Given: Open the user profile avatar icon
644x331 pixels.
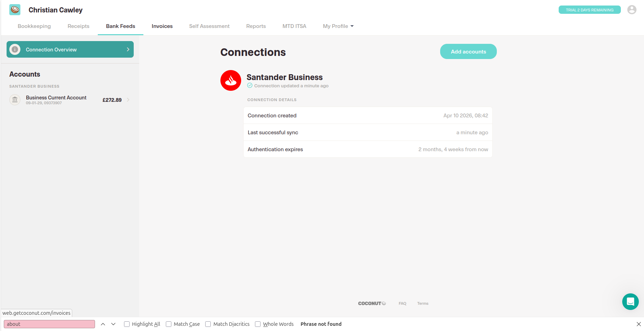Looking at the screenshot, I should [x=632, y=10].
